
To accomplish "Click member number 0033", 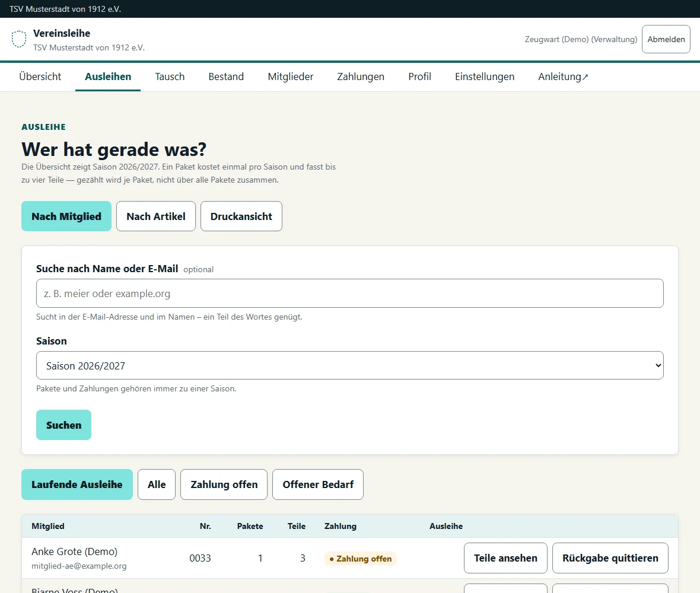I will 200,558.
